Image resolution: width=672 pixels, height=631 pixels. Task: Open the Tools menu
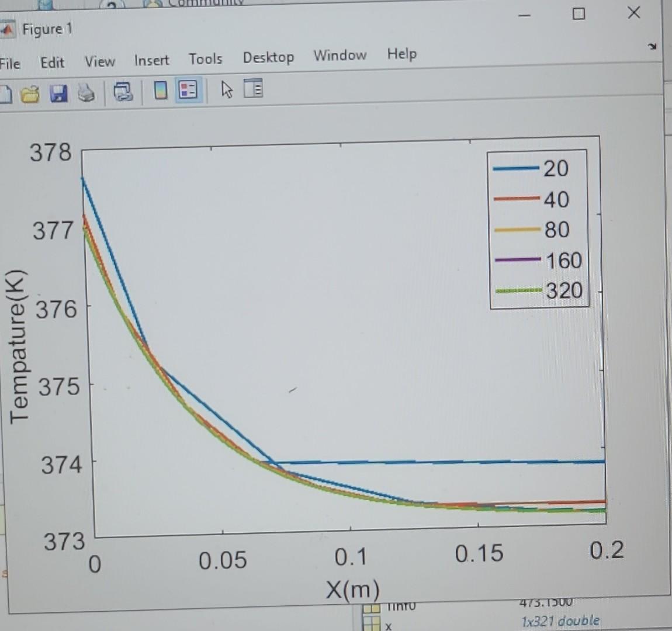[x=205, y=58]
